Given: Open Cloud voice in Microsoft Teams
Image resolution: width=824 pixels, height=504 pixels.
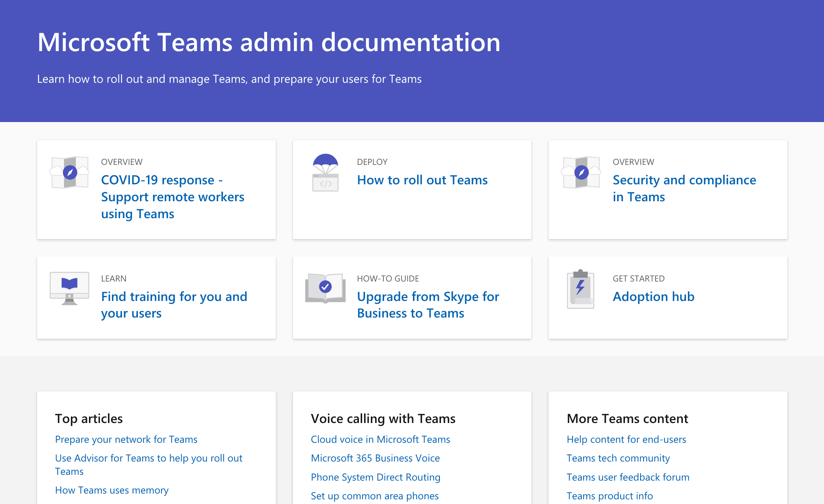Looking at the screenshot, I should click(380, 439).
